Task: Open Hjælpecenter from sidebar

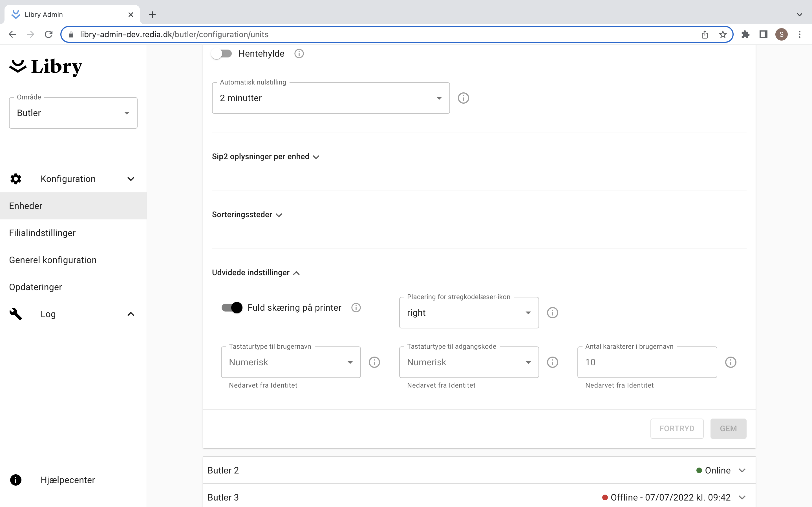Action: 67,480
